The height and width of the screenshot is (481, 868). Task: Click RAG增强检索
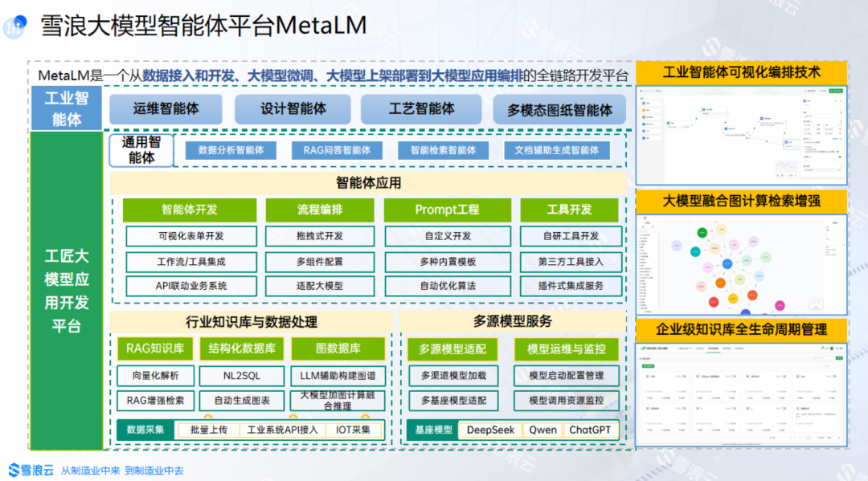[156, 400]
